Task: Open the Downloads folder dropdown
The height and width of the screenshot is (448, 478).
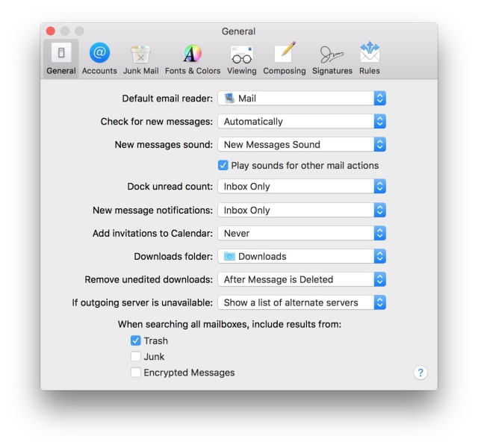Action: [302, 256]
